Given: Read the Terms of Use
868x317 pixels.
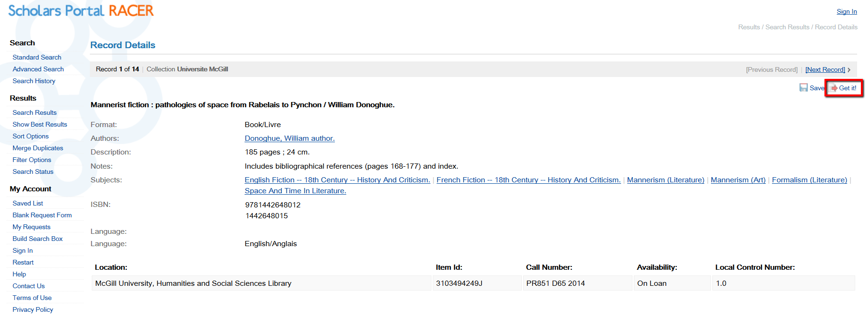Looking at the screenshot, I should point(32,298).
